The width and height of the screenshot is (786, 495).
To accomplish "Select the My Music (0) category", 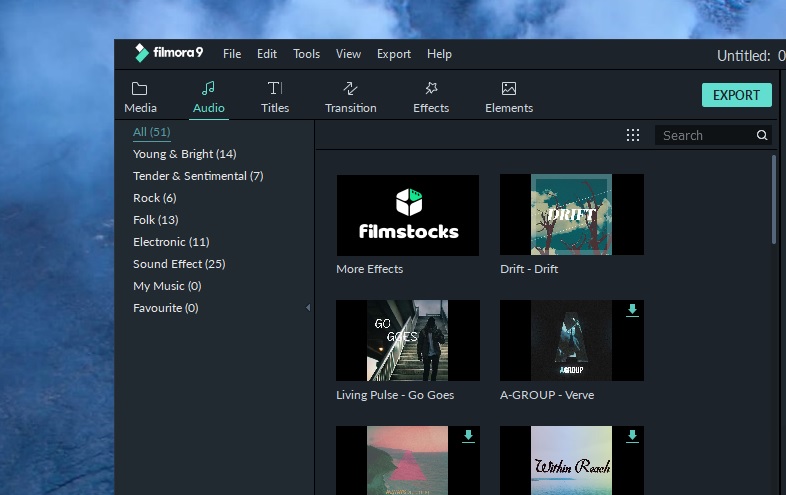I will point(167,286).
